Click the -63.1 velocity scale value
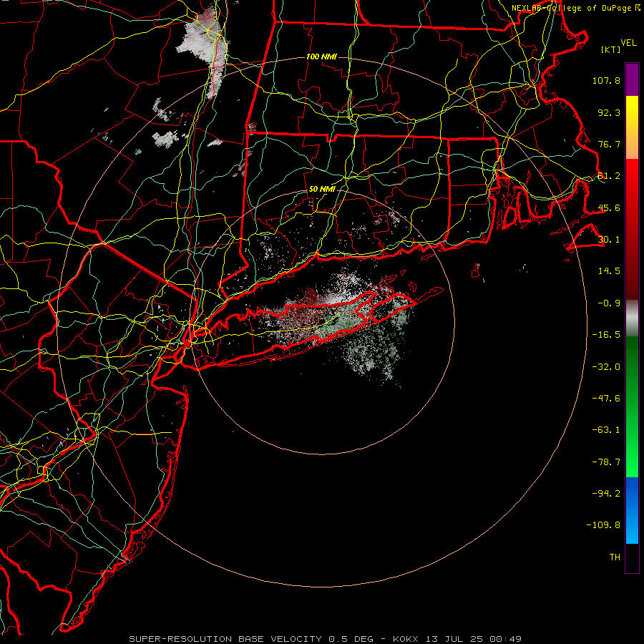Image resolution: width=644 pixels, height=644 pixels. tap(606, 430)
